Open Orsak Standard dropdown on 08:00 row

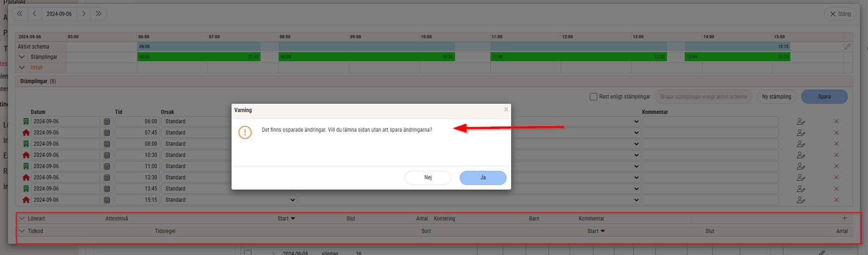click(x=196, y=144)
